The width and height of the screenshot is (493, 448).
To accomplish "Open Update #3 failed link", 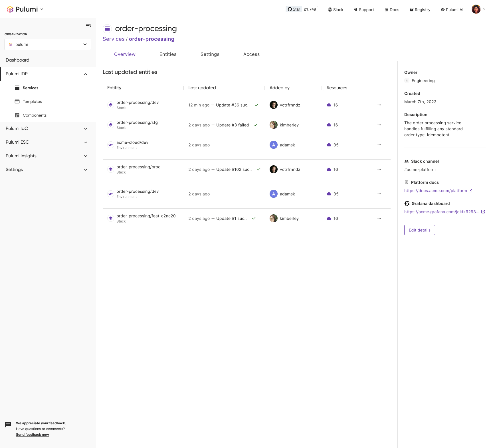I will pos(233,125).
